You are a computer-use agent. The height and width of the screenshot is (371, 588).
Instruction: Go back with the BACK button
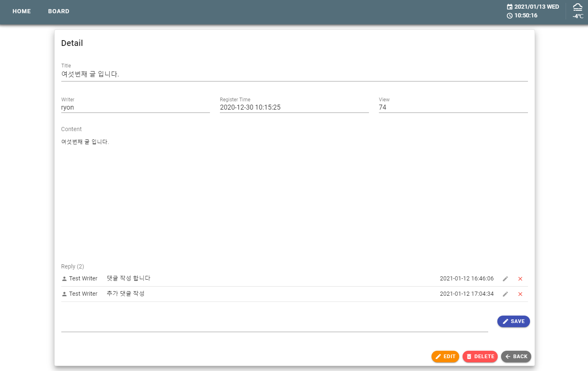coord(516,357)
